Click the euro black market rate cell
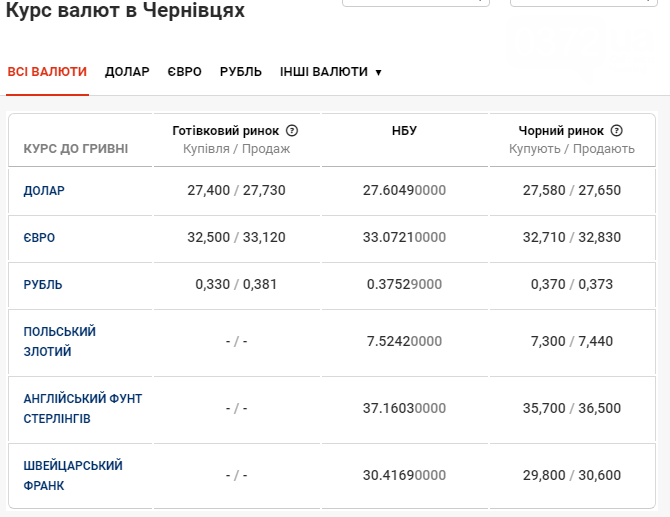This screenshot has width=670, height=517. tap(572, 237)
